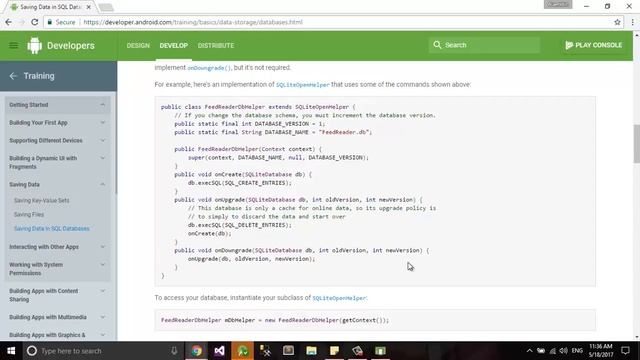Open Visual Studio from taskbar
This screenshot has width=640, height=360.
tap(220, 351)
